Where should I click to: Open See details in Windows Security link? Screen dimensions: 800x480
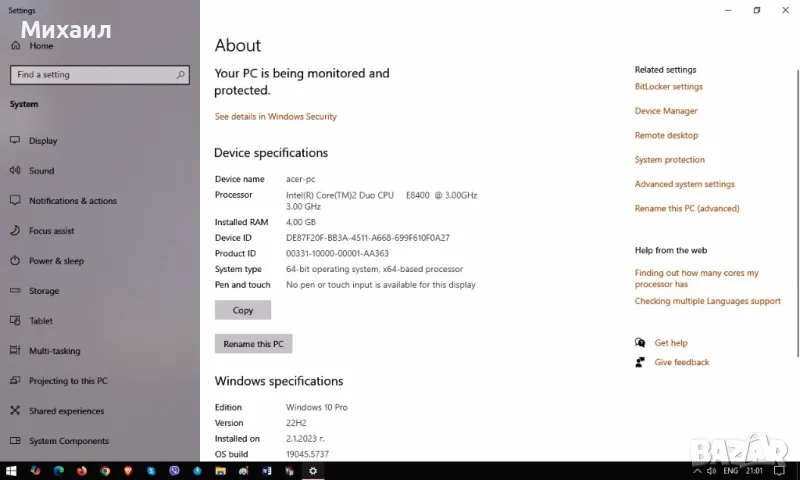point(275,116)
